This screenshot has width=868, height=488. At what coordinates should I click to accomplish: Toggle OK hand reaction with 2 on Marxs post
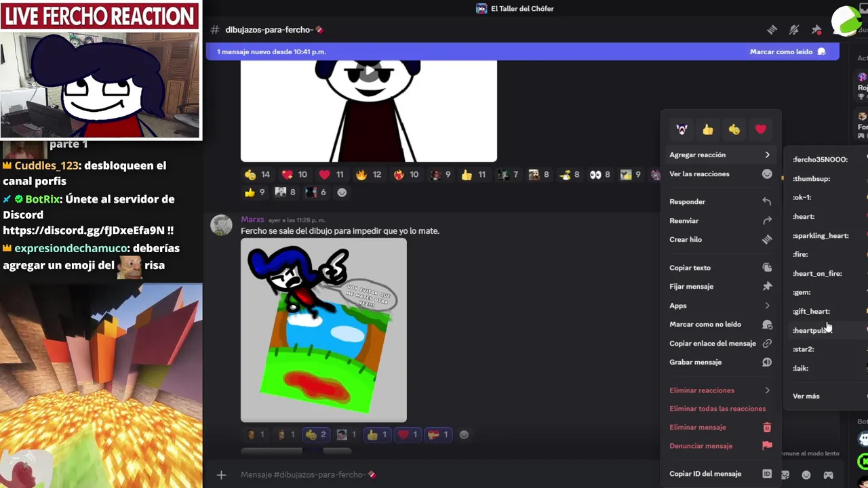pos(315,434)
